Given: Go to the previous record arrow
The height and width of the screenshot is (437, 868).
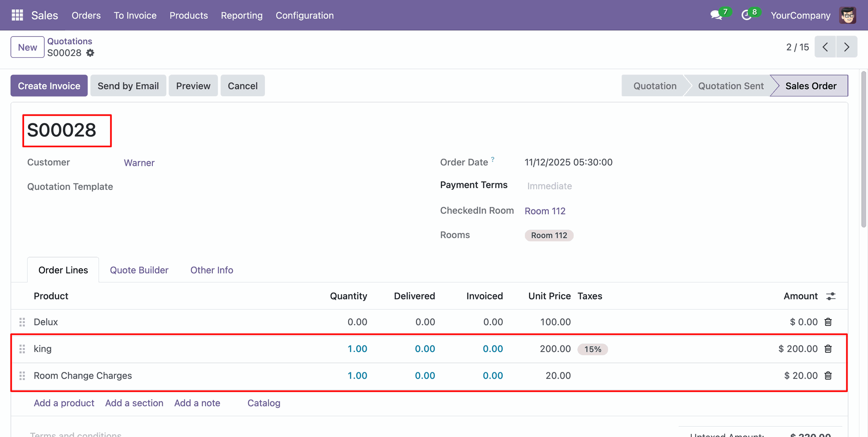Looking at the screenshot, I should [x=825, y=47].
